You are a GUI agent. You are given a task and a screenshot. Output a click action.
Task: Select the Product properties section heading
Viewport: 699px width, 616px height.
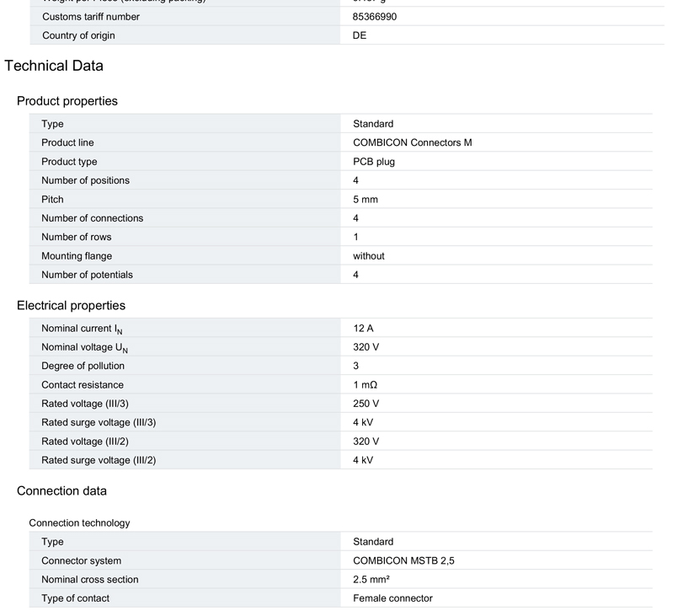67,101
